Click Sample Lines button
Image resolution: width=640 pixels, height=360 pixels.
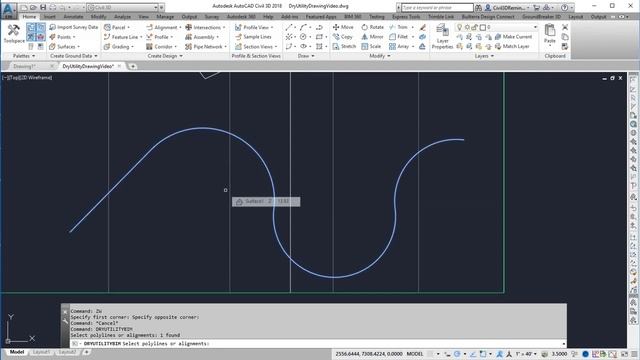pos(253,37)
